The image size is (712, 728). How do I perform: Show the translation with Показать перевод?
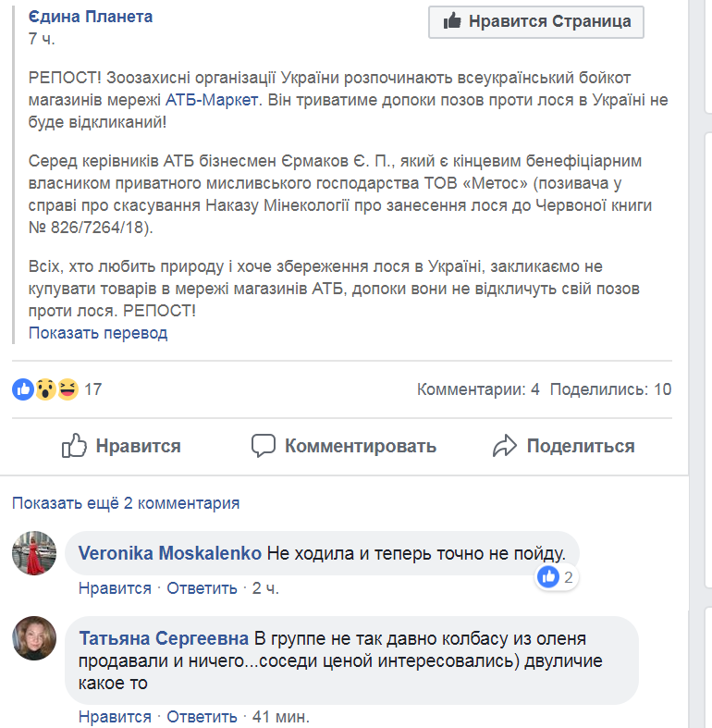tap(98, 333)
